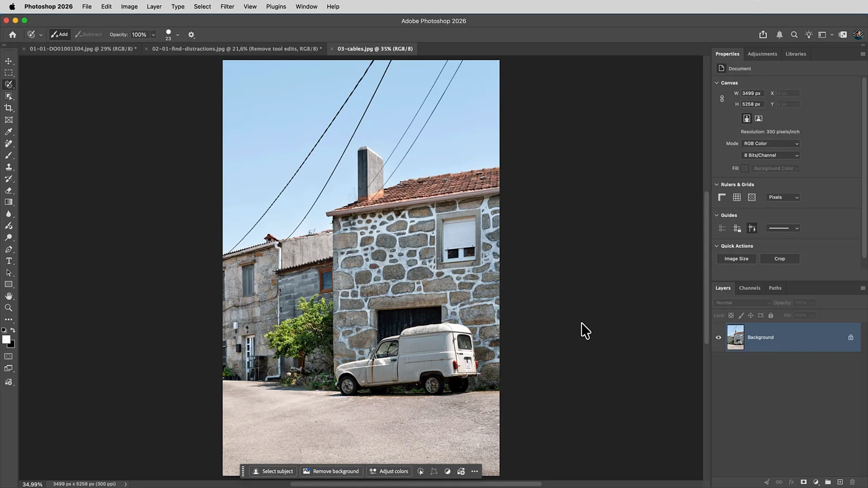Toggle the rulers icon in Rulers & Grids
The width and height of the screenshot is (868, 488).
pyautogui.click(x=722, y=197)
